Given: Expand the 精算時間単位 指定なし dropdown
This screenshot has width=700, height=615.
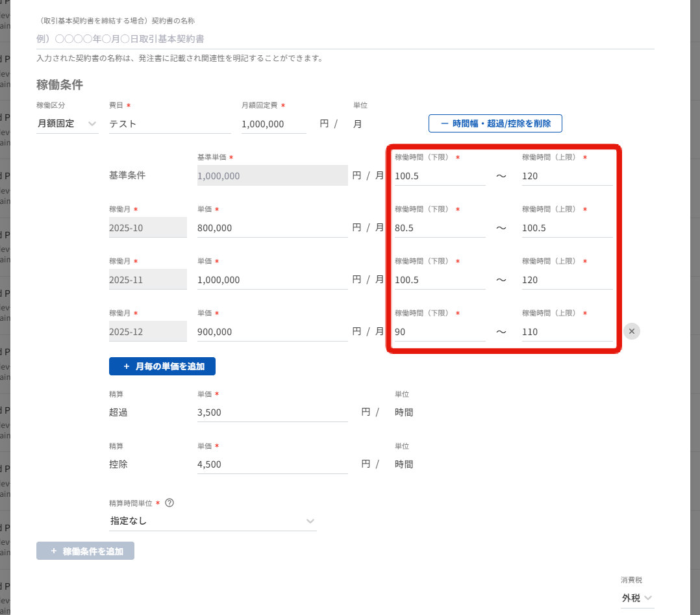Looking at the screenshot, I should coord(213,521).
